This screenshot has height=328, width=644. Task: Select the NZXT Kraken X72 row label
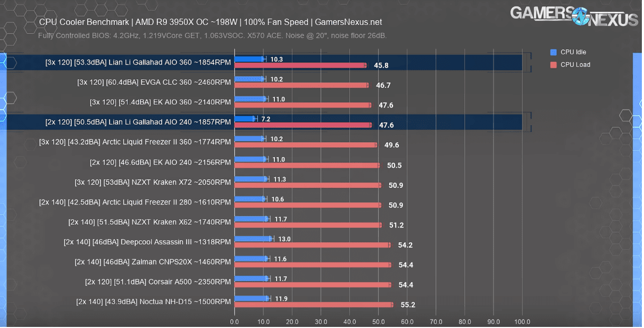[153, 182]
